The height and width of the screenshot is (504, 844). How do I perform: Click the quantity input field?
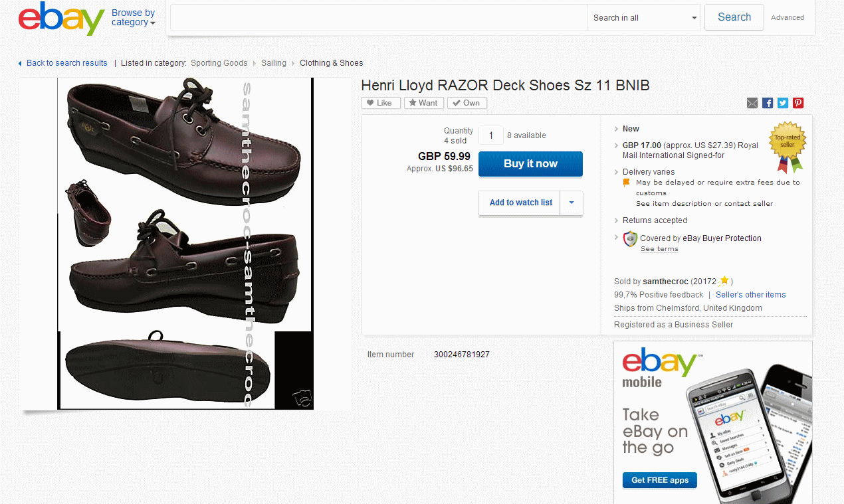coord(491,135)
